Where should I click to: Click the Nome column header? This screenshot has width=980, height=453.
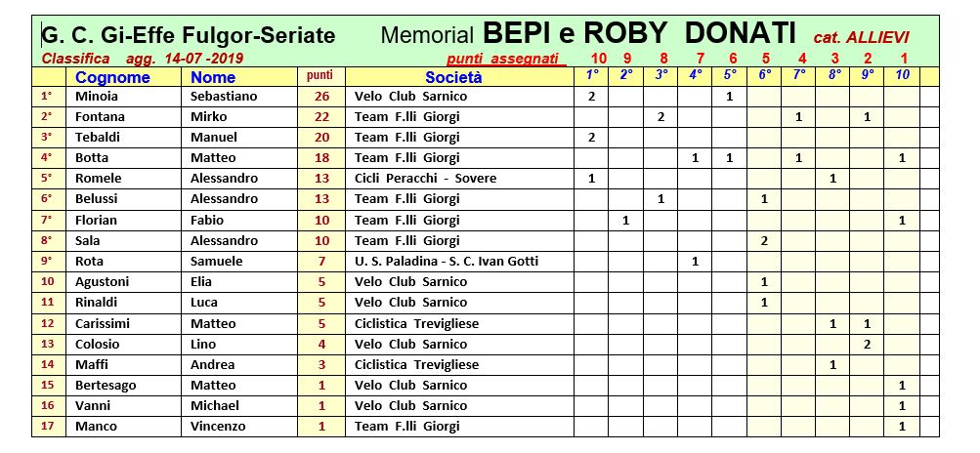[213, 77]
